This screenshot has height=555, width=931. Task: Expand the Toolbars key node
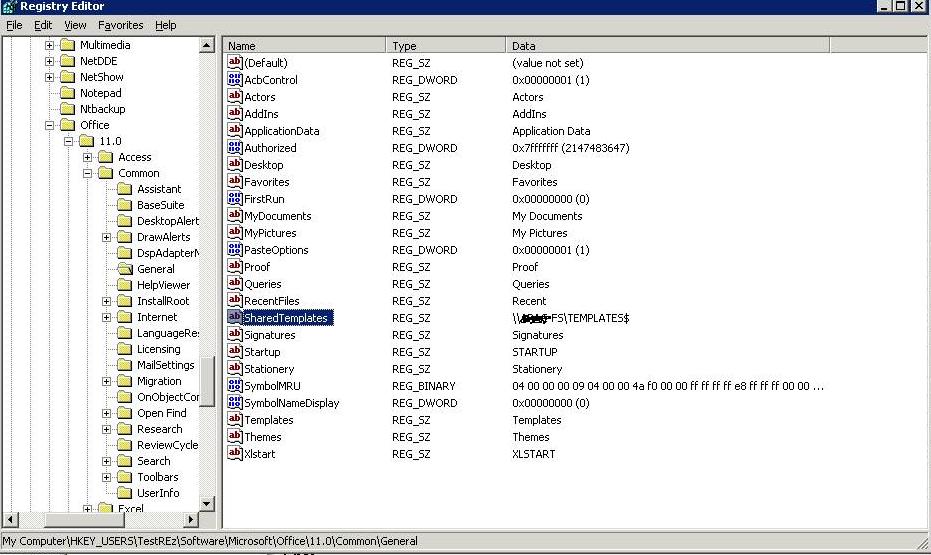click(106, 477)
